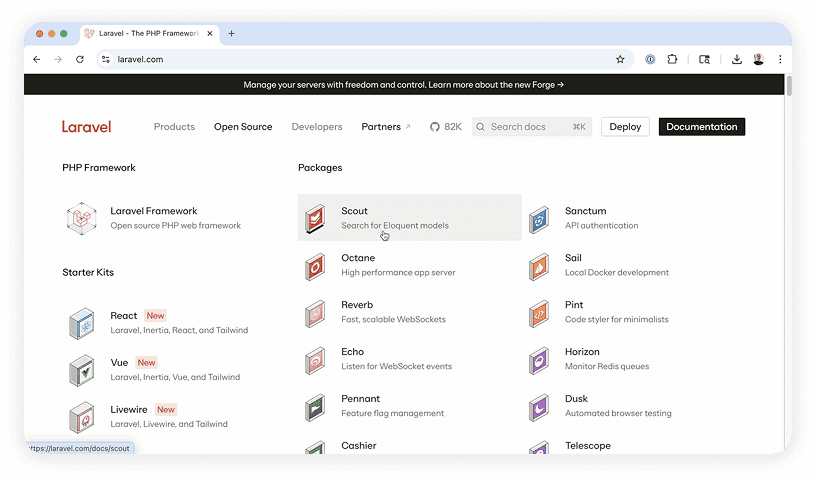Click 'Code styler for minimalists' text
This screenshot has width=816, height=480.
click(617, 319)
